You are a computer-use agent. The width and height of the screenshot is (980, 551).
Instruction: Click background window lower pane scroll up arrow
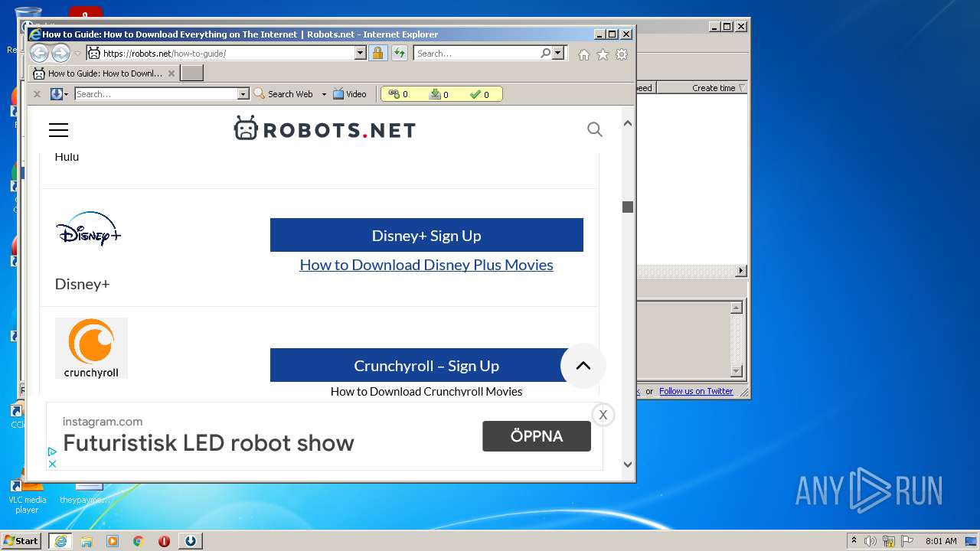(737, 308)
